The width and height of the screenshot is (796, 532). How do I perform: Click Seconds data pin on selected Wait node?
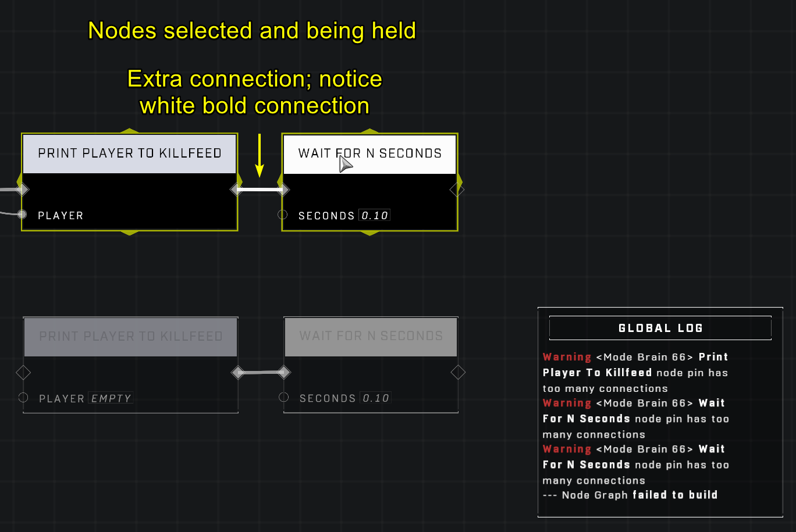pyautogui.click(x=283, y=215)
